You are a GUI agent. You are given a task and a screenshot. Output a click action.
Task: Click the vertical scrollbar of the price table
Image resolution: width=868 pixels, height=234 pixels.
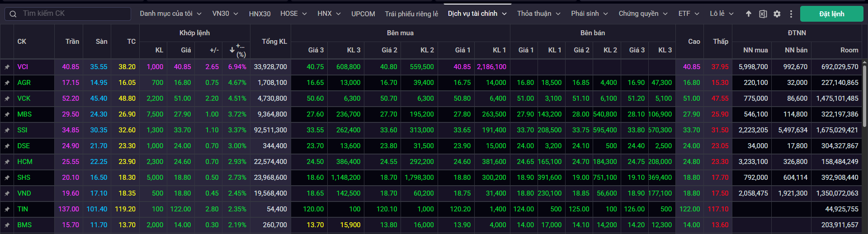pos(864,95)
